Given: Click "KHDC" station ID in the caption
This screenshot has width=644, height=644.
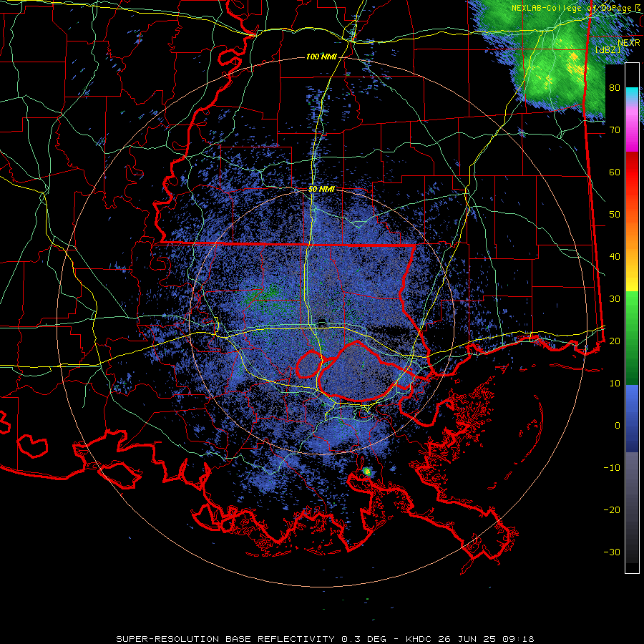Looking at the screenshot, I should 420,639.
